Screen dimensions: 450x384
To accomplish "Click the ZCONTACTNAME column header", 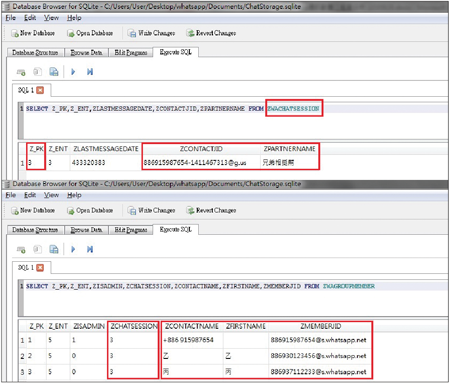I will click(x=192, y=326).
